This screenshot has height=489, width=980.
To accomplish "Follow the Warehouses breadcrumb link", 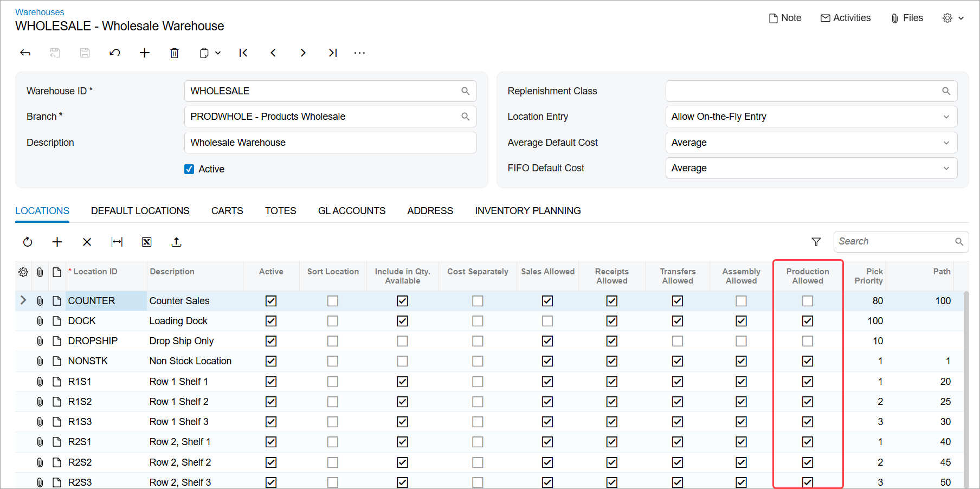I will click(x=40, y=12).
